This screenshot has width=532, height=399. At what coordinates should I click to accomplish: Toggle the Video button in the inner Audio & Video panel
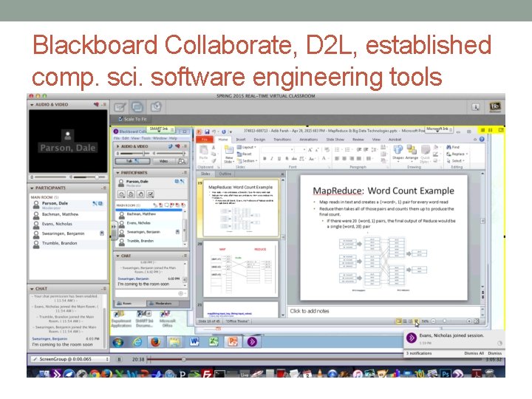[163, 161]
